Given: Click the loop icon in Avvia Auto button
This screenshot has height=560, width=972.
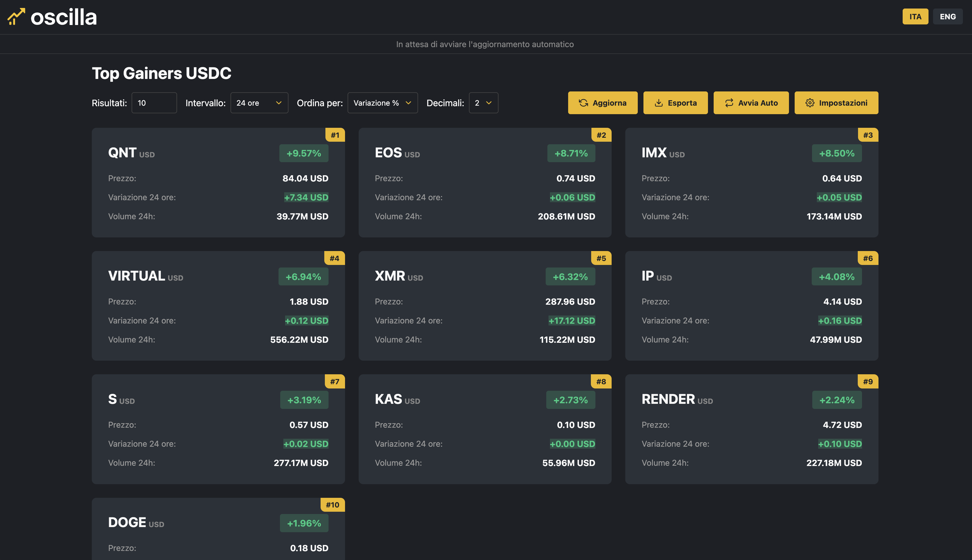Looking at the screenshot, I should click(x=729, y=103).
